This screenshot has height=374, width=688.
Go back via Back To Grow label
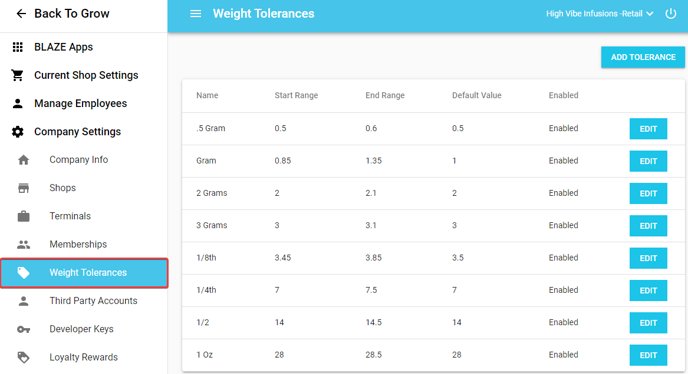point(72,14)
